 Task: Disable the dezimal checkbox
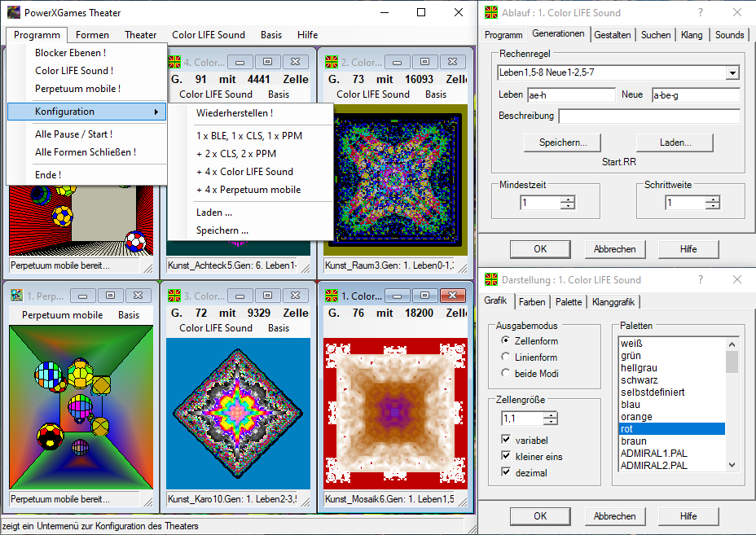pos(506,472)
